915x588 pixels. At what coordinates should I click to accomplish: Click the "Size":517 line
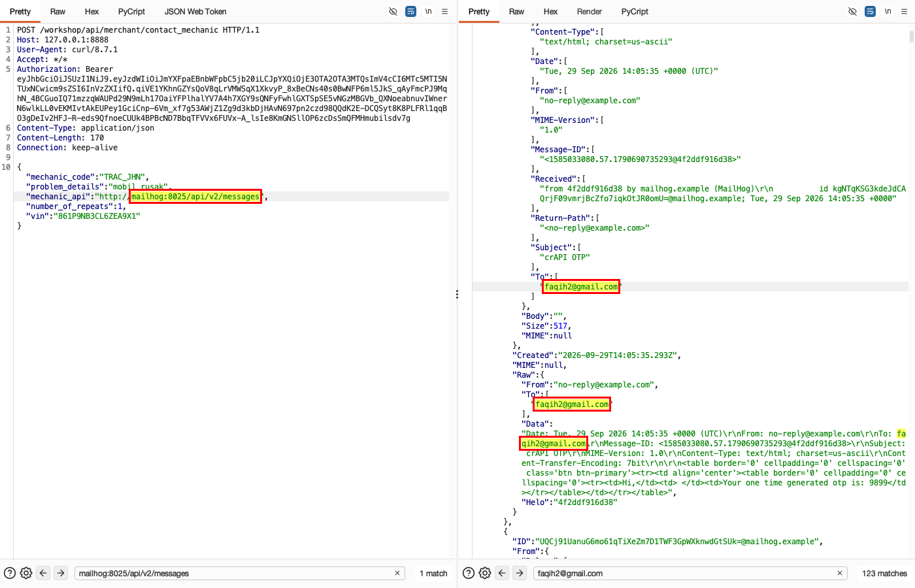pos(546,326)
